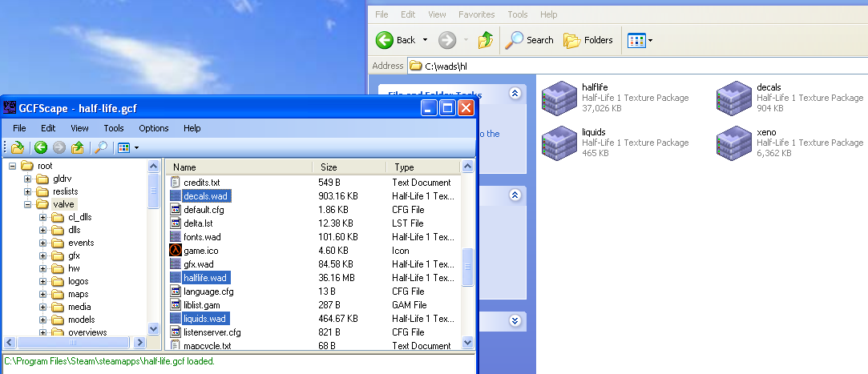Open GCFScape Tools menu
This screenshot has height=374, width=868.
pyautogui.click(x=114, y=128)
